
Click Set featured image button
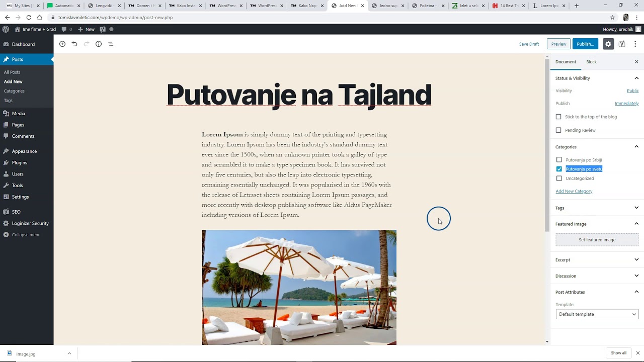(x=597, y=240)
